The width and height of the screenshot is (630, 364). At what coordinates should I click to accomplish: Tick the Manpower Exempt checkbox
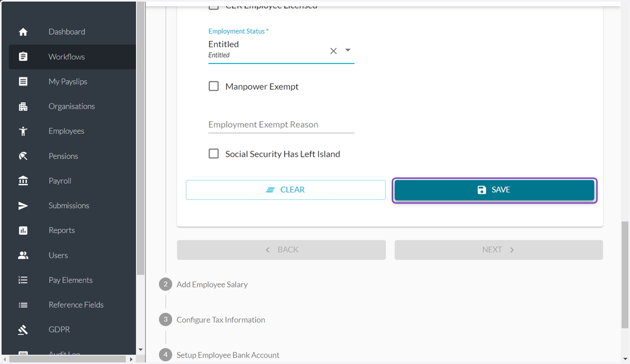coord(214,87)
